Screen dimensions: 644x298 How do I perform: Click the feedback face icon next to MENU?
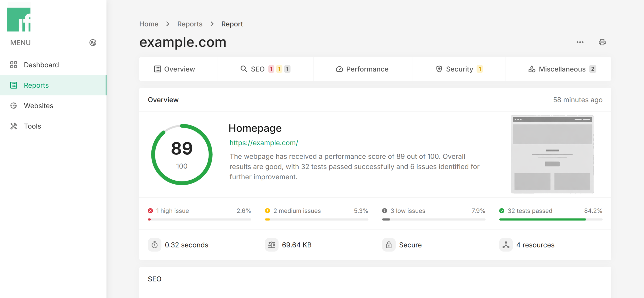point(93,42)
